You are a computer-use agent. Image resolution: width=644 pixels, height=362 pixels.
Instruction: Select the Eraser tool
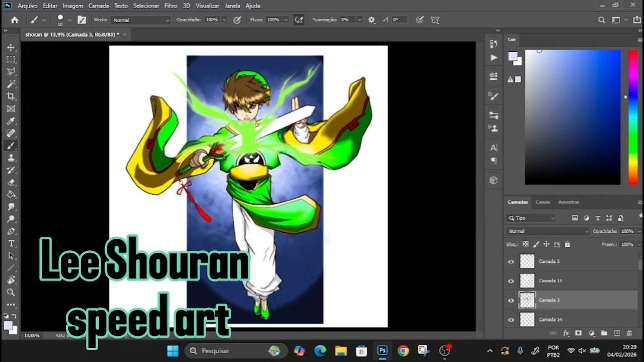coord(11,183)
